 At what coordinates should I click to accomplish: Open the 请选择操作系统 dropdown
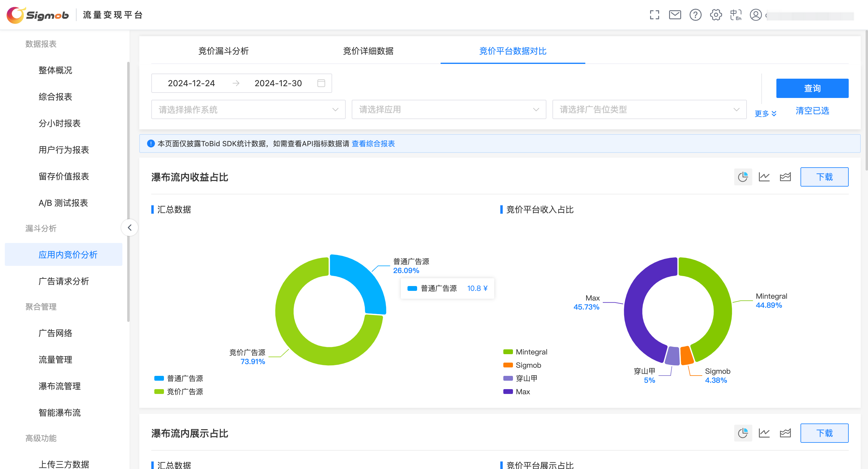[248, 109]
